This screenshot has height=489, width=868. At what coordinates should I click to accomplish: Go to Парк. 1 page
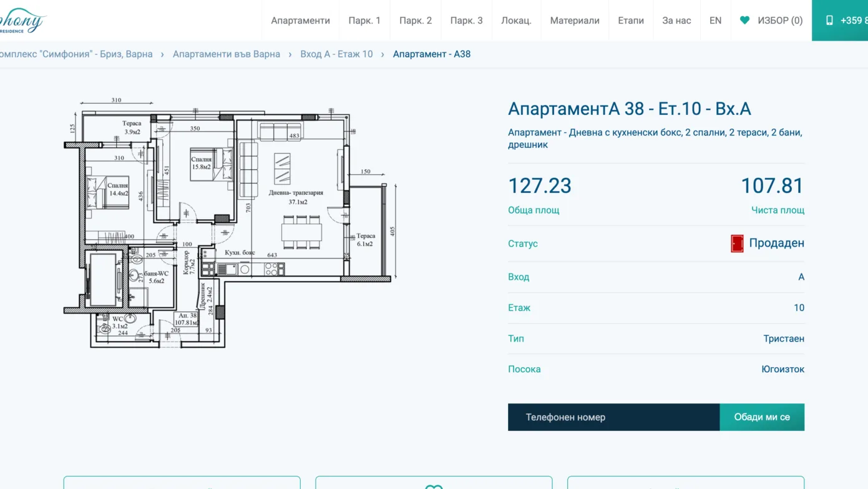pyautogui.click(x=364, y=21)
